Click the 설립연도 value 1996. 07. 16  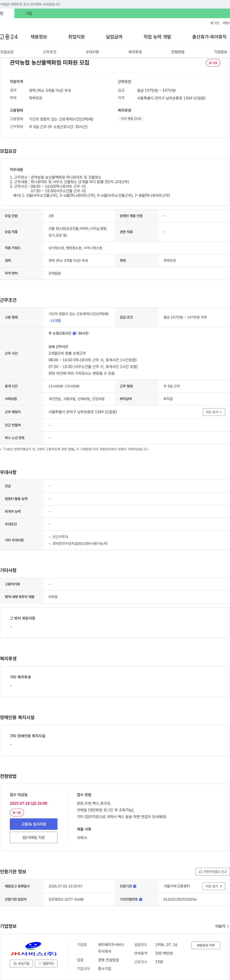[x=166, y=945]
